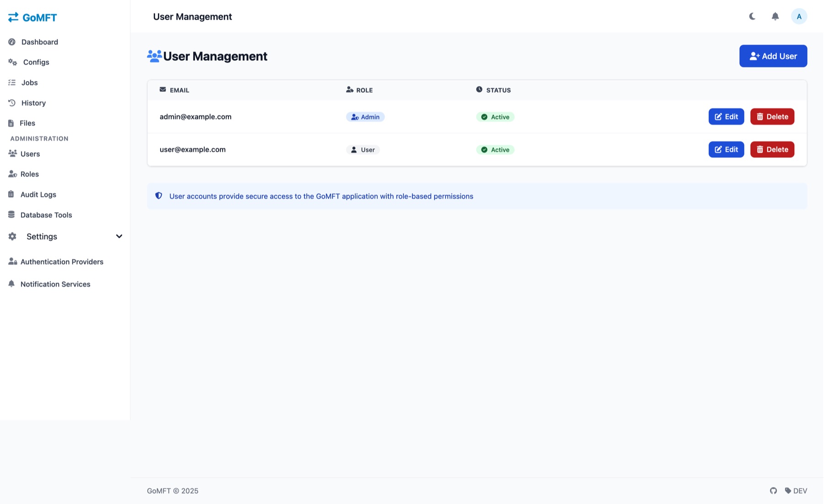
Task: Click the user@example.com email cell
Action: 193,150
